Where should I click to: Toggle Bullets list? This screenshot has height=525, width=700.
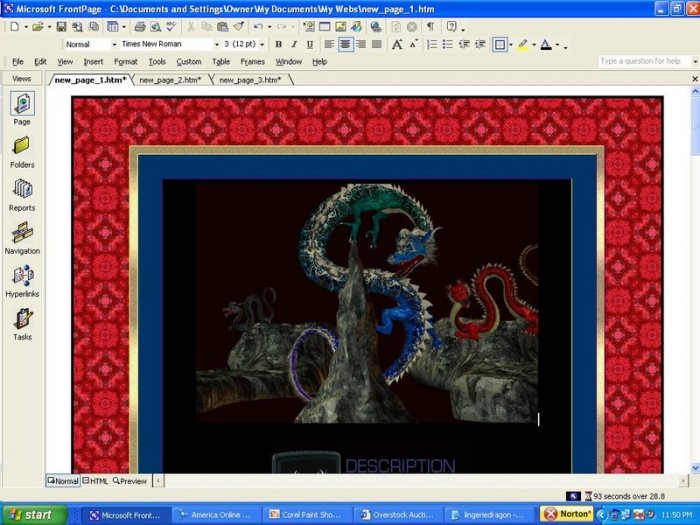tap(447, 44)
